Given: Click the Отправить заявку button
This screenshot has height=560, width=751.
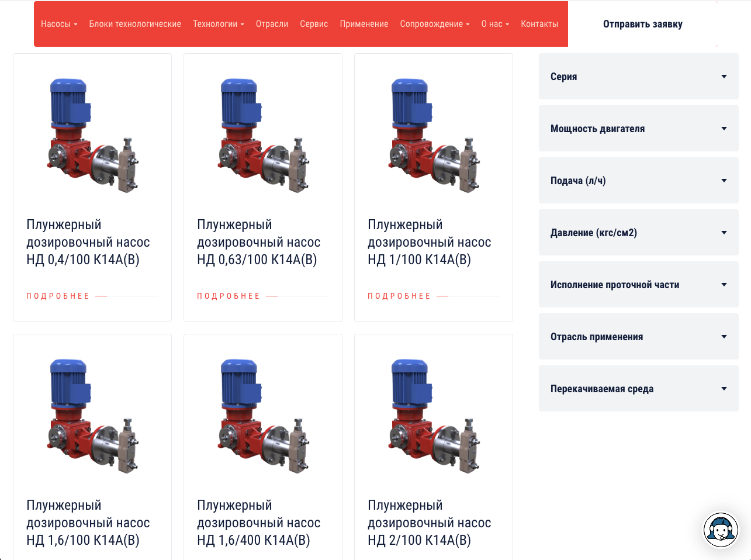Looking at the screenshot, I should point(643,24).
